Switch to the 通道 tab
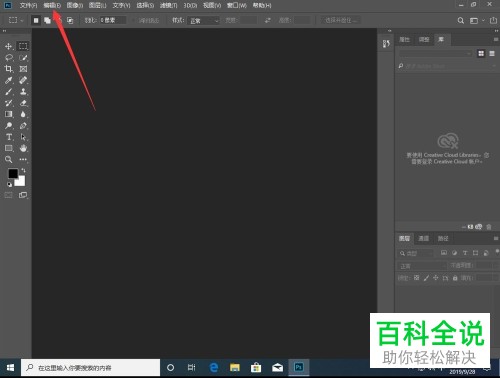Viewport: 500px width, 378px height. [x=424, y=239]
